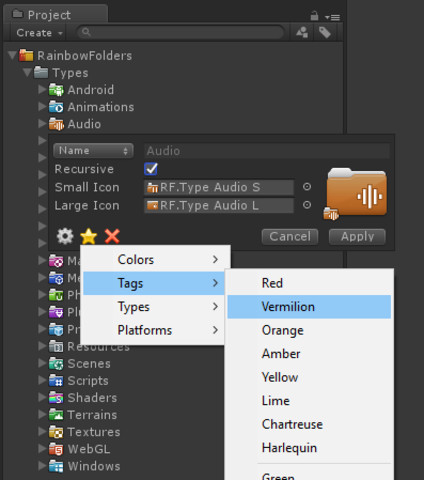Click the Audio folder name field
Viewport: 424px width, 480px height.
[267, 151]
